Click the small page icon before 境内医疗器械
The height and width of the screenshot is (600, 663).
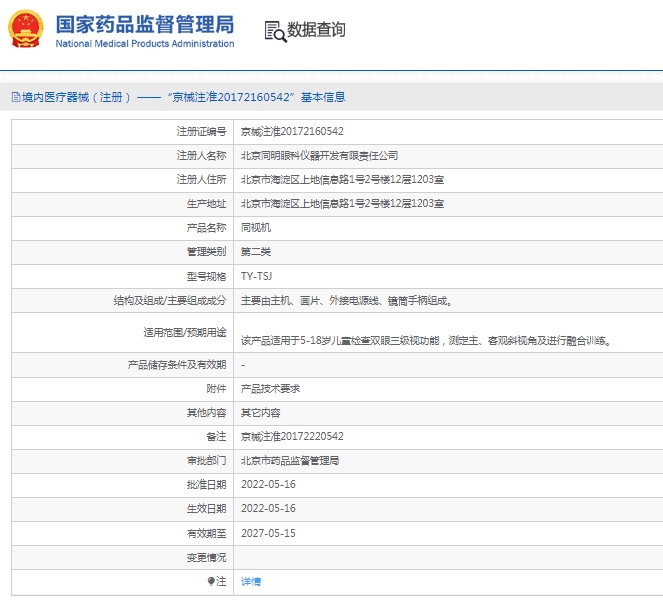[x=14, y=98]
